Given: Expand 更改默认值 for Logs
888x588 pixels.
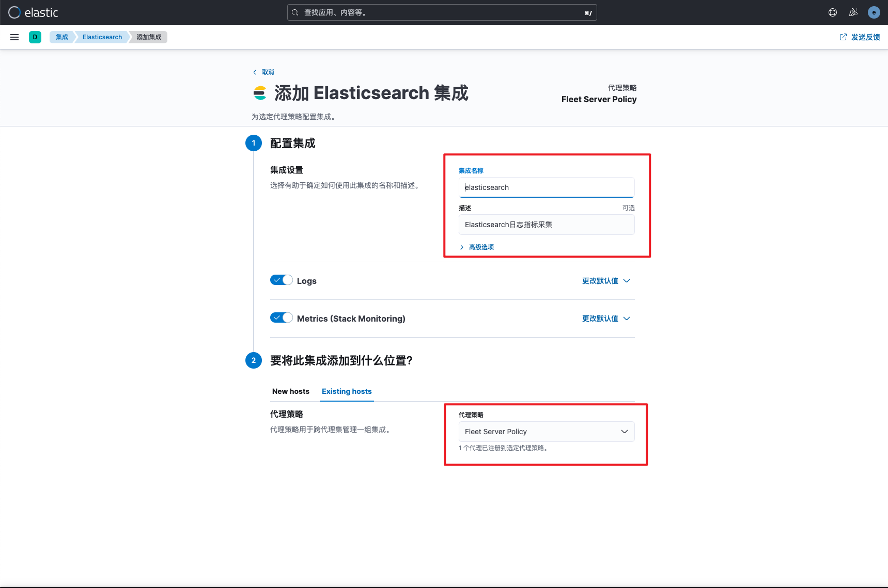Looking at the screenshot, I should pyautogui.click(x=606, y=281).
